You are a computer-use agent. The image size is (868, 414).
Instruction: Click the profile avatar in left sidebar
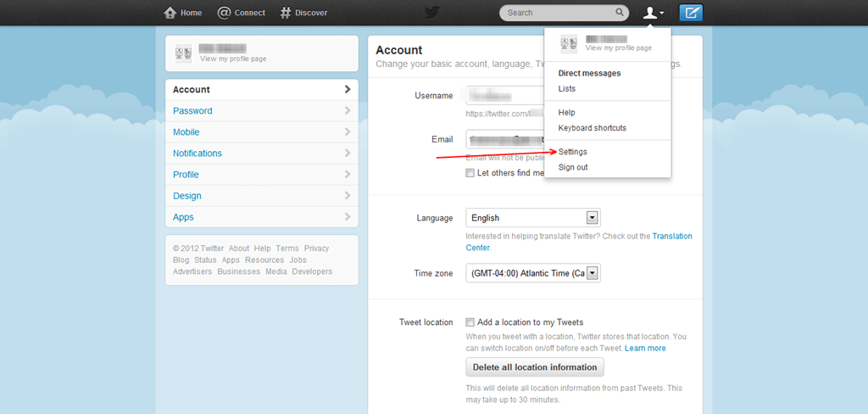(x=183, y=53)
